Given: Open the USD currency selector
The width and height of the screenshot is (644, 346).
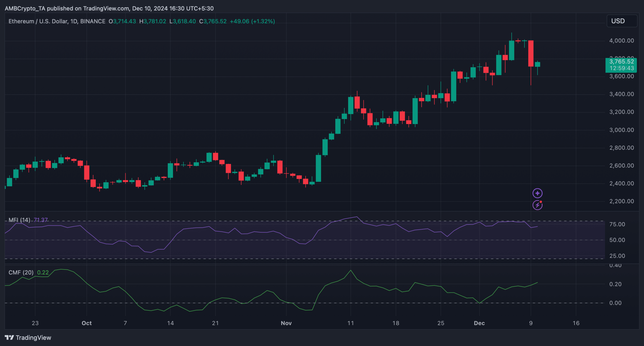Looking at the screenshot, I should (622, 21).
